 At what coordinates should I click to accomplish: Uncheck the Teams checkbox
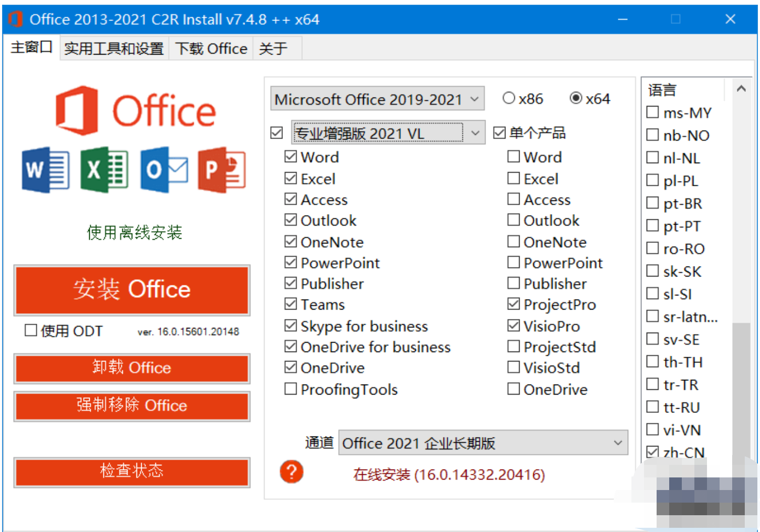click(x=290, y=304)
